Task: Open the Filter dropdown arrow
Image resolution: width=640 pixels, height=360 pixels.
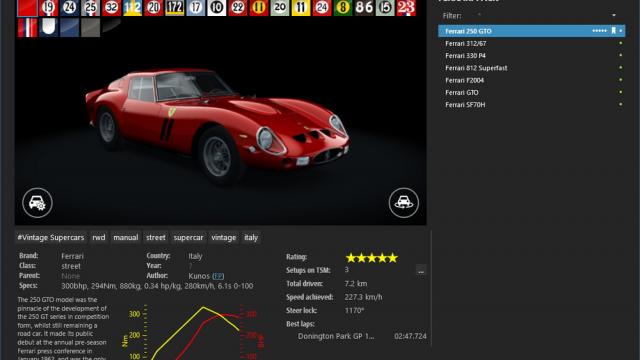Action: click(x=614, y=16)
